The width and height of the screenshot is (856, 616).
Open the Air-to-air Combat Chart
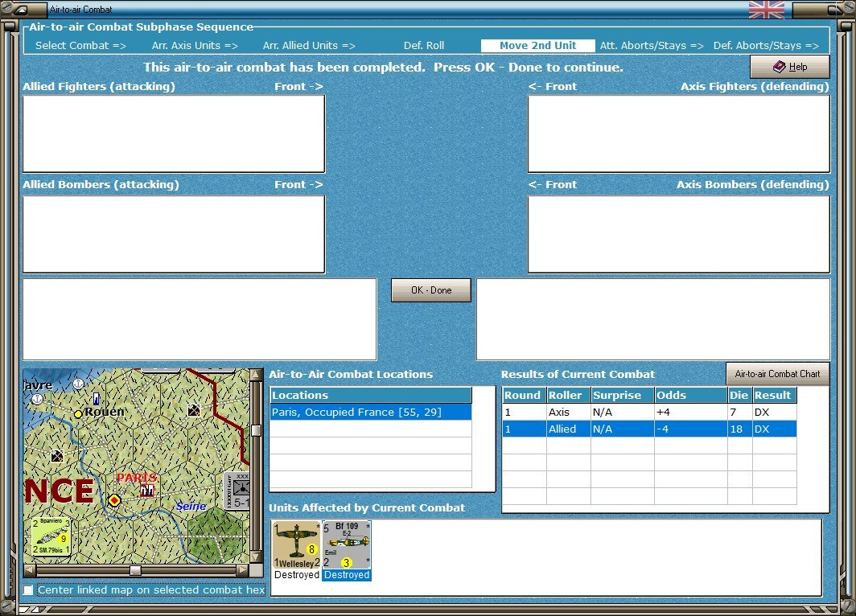[x=777, y=374]
